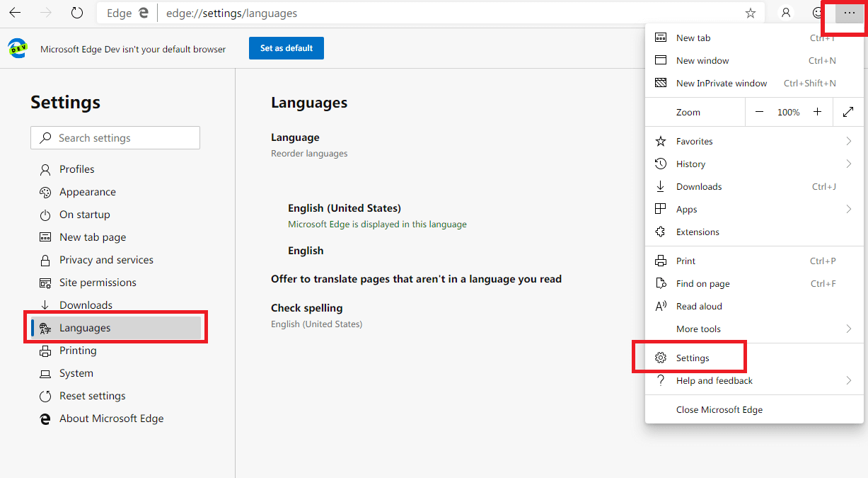Select the New InPrivate window icon

pyautogui.click(x=661, y=83)
